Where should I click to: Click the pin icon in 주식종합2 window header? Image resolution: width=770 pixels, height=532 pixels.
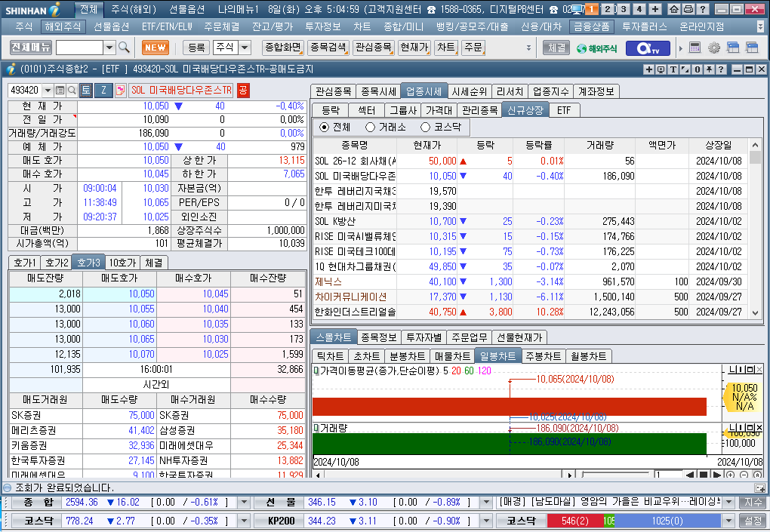[709, 69]
